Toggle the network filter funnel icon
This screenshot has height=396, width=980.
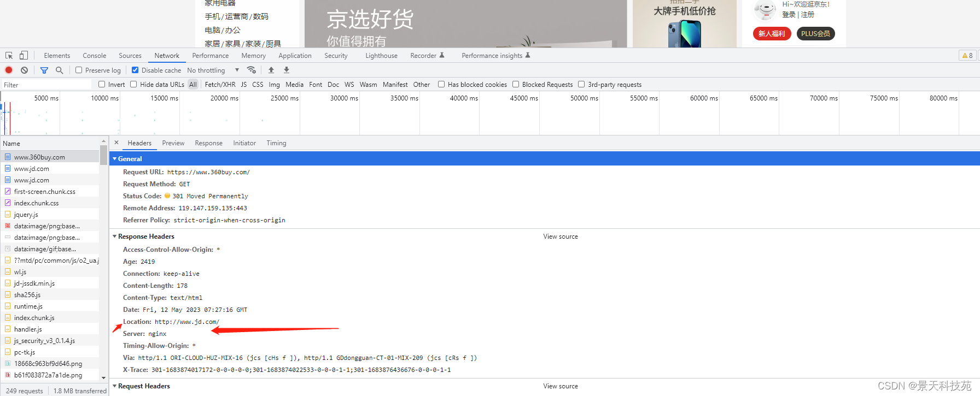[44, 70]
